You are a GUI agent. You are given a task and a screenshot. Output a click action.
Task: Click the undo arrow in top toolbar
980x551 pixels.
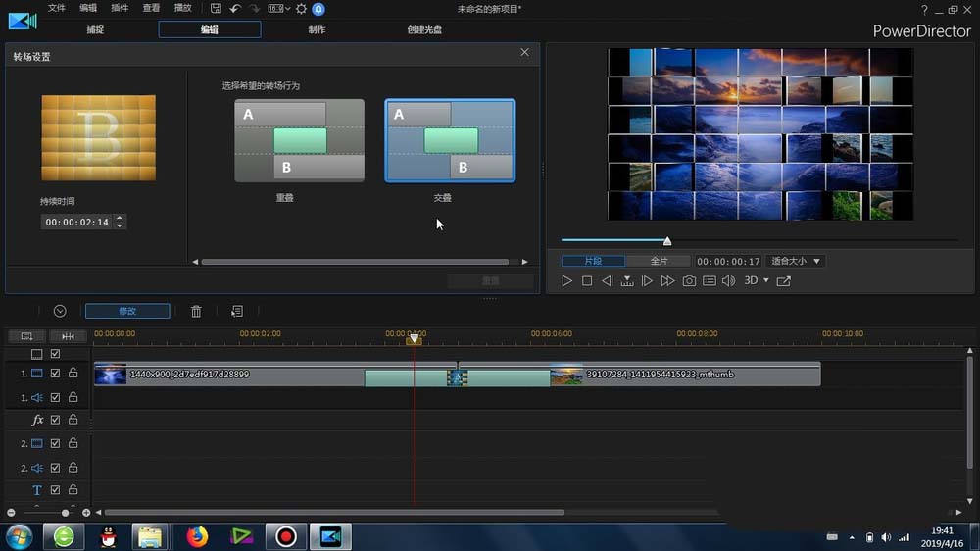(235, 9)
